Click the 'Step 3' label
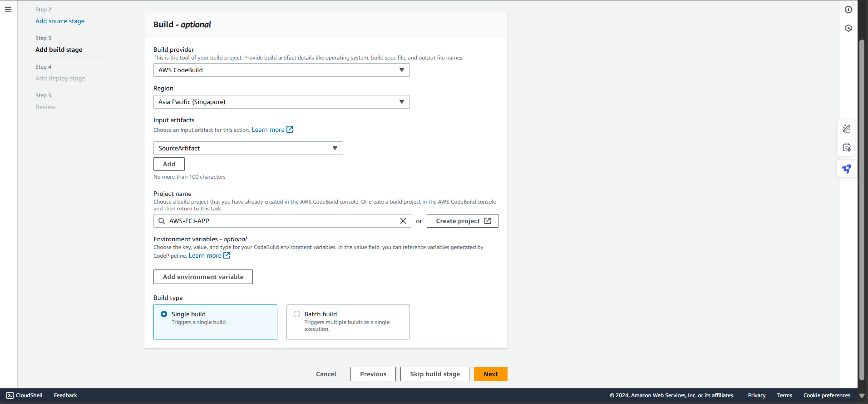Viewport: 868px width, 404px height. coord(43,38)
